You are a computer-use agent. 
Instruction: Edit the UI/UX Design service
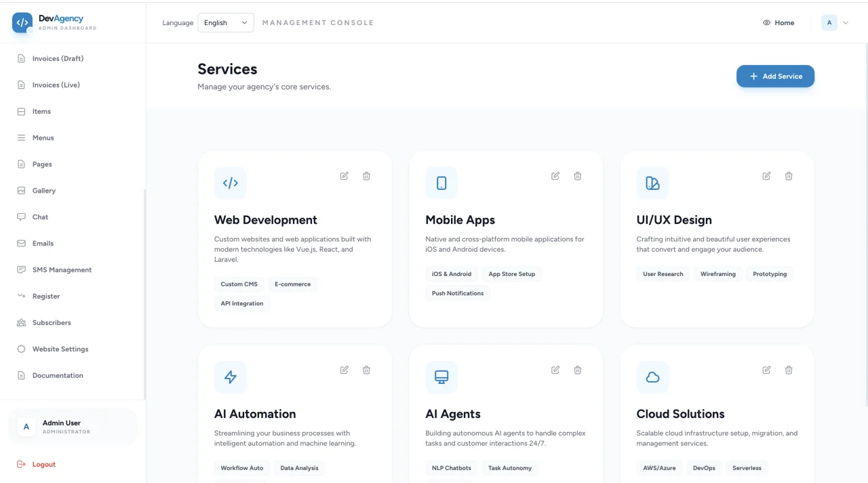point(766,176)
